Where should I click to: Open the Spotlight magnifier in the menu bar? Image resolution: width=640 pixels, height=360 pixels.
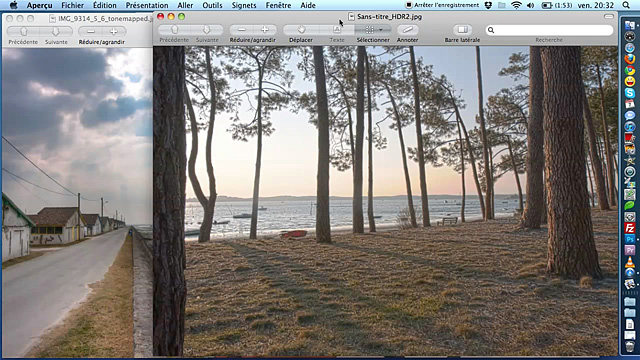(626, 5)
